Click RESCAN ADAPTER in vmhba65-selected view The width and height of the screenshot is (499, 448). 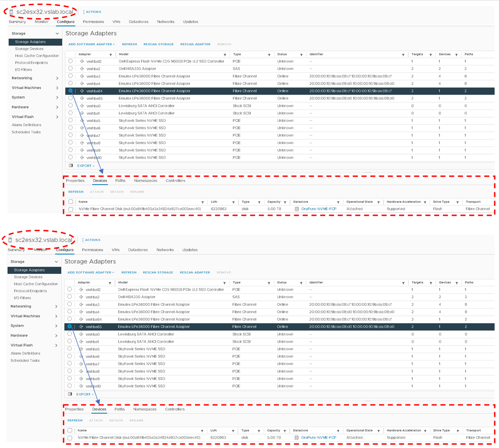tap(195, 272)
